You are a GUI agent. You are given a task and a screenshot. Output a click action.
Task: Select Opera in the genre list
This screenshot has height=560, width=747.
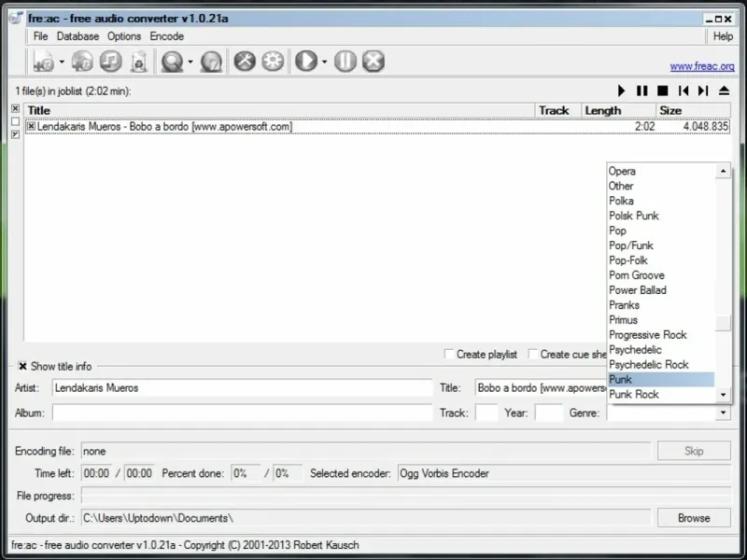coord(661,171)
